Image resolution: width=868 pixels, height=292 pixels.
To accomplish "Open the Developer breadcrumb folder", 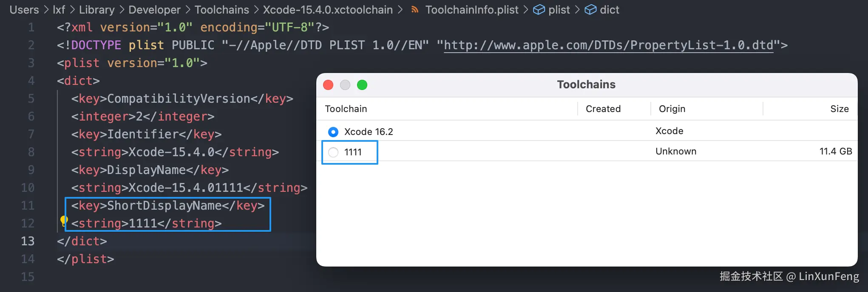I will (154, 10).
